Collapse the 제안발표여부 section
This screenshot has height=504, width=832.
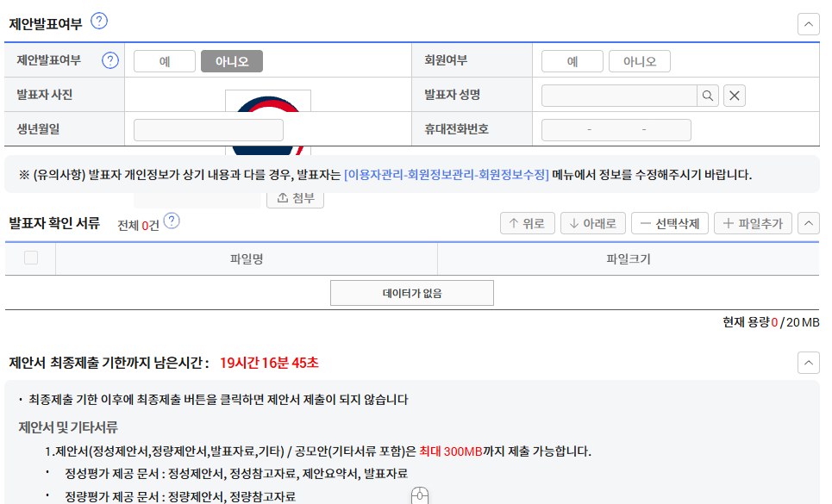[808, 24]
